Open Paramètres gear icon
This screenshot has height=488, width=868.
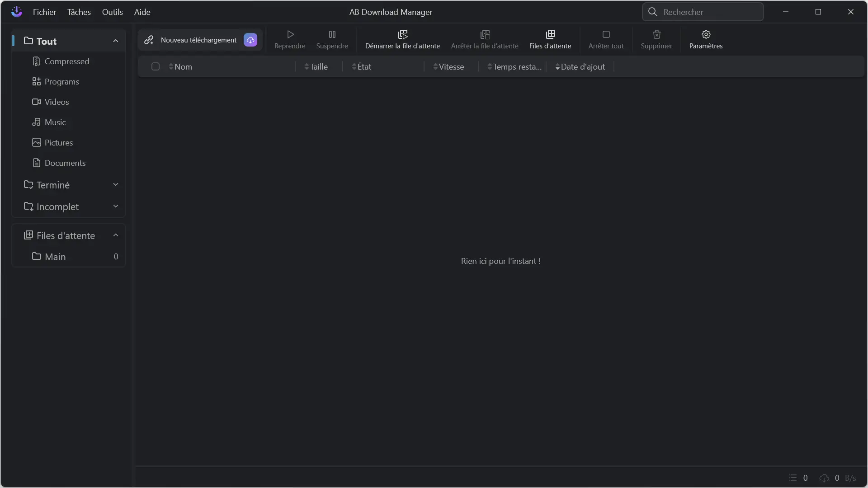(706, 34)
